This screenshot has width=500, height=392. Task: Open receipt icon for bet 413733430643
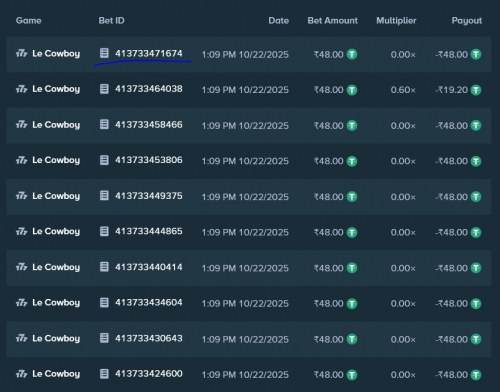point(104,338)
